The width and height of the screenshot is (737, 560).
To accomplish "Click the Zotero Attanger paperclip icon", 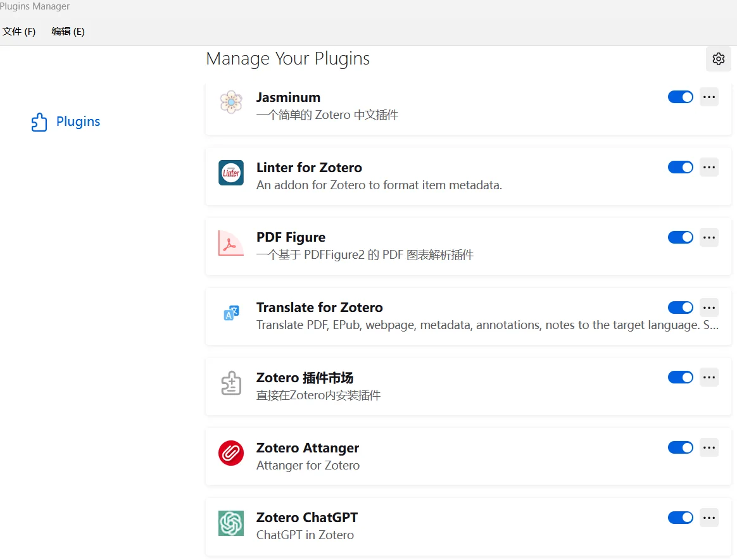I will (231, 453).
